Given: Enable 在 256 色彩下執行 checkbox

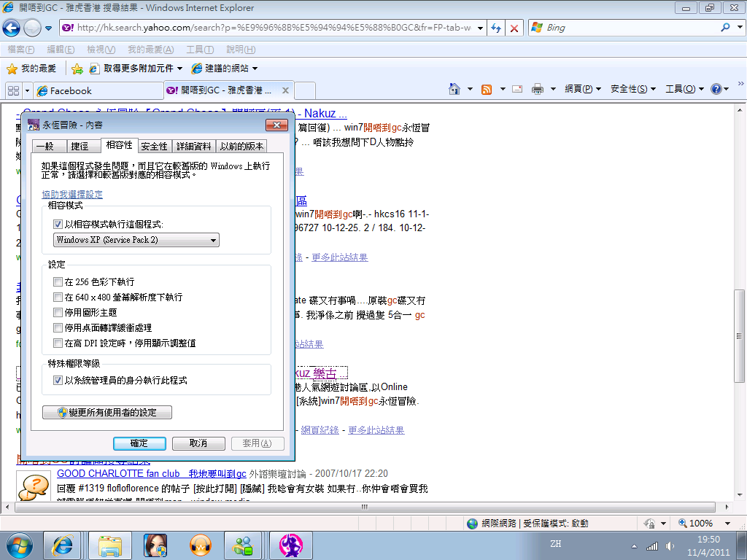Looking at the screenshot, I should (58, 281).
